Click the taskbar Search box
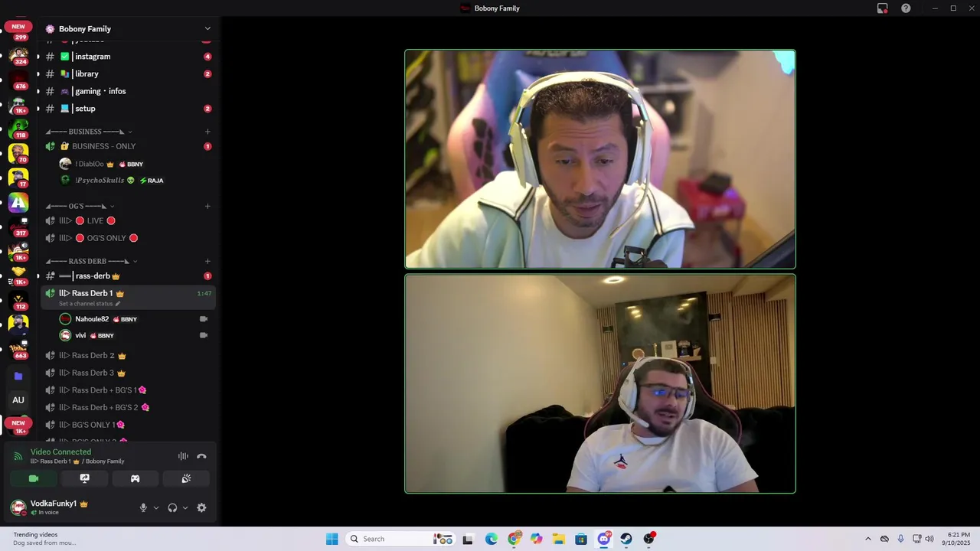The width and height of the screenshot is (980, 551). tap(401, 539)
